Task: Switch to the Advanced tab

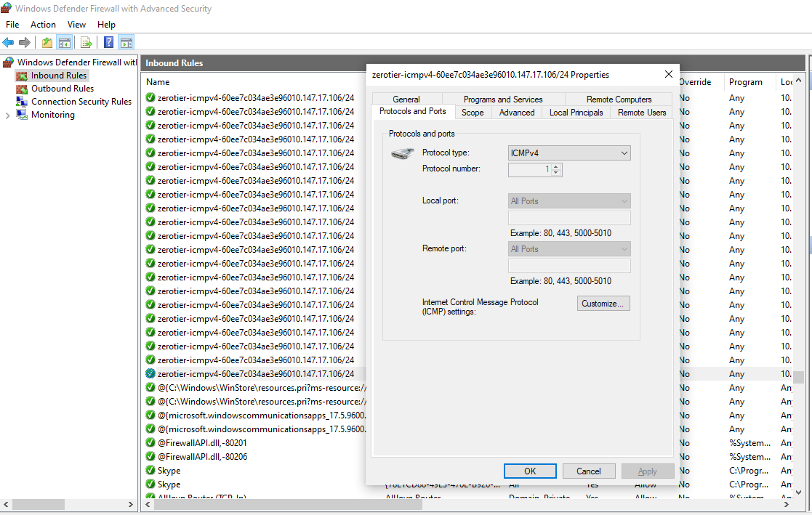Action: (x=517, y=113)
